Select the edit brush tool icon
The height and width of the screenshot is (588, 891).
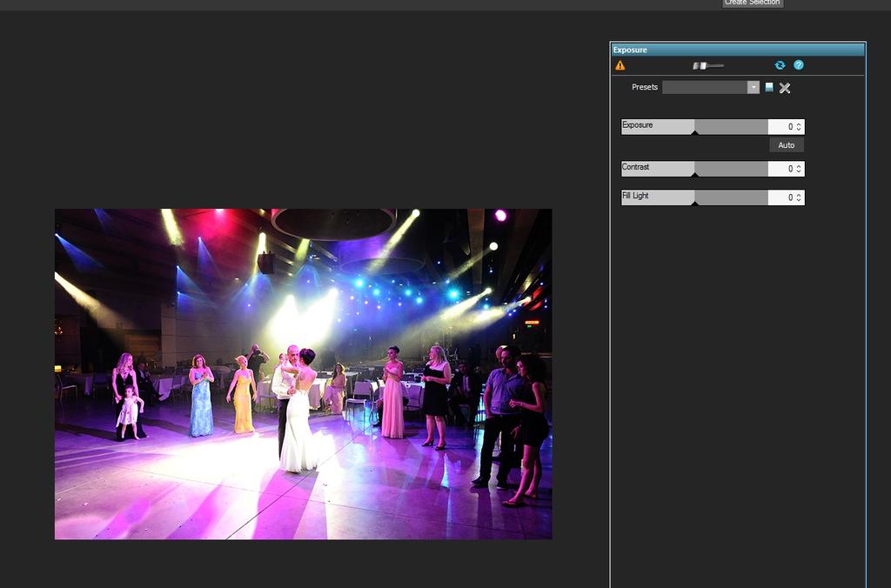707,65
